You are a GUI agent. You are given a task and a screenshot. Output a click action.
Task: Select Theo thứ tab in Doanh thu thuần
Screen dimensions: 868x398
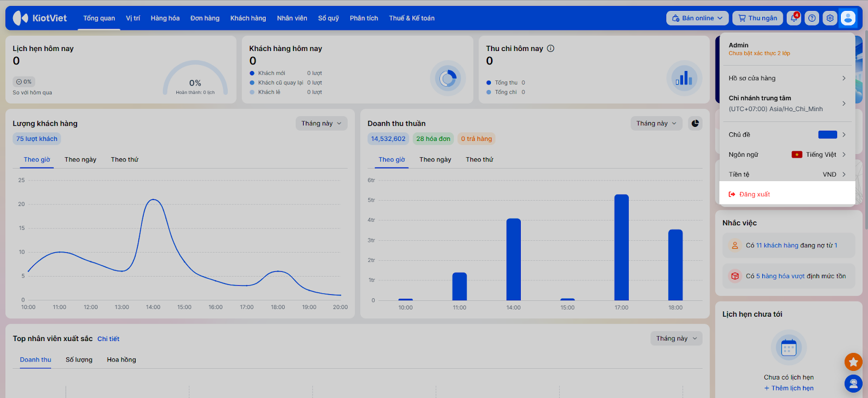(x=479, y=159)
